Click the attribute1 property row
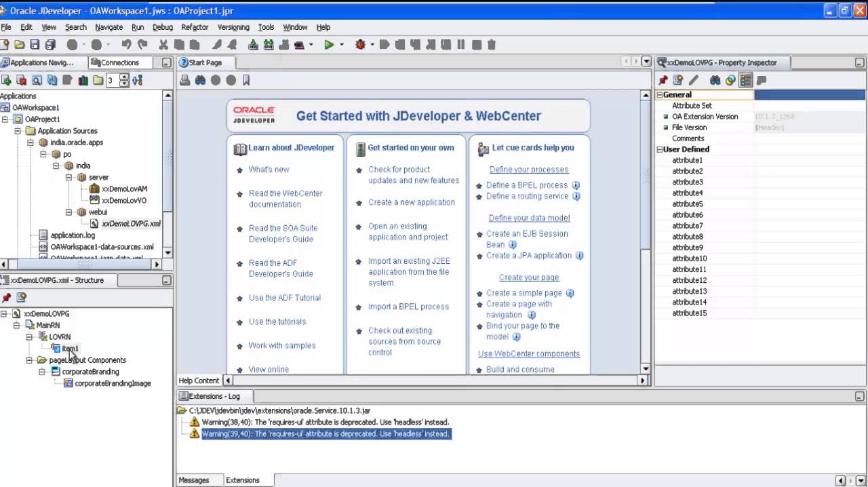Image resolution: width=868 pixels, height=487 pixels. pyautogui.click(x=760, y=160)
